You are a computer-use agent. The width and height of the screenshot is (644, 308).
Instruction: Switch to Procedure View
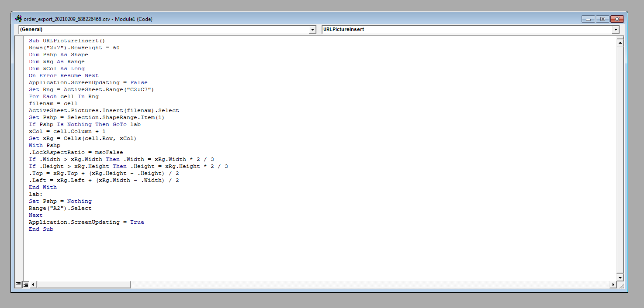coord(18,284)
